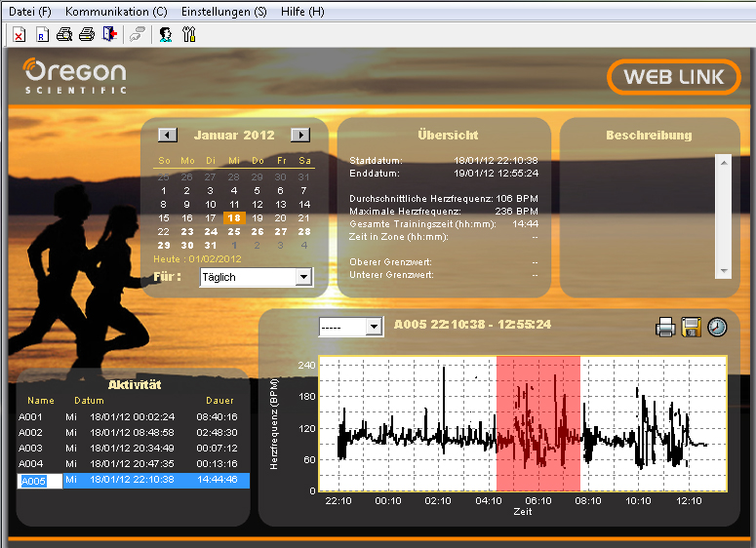
Task: Select activity A003 in the list
Action: (x=133, y=449)
